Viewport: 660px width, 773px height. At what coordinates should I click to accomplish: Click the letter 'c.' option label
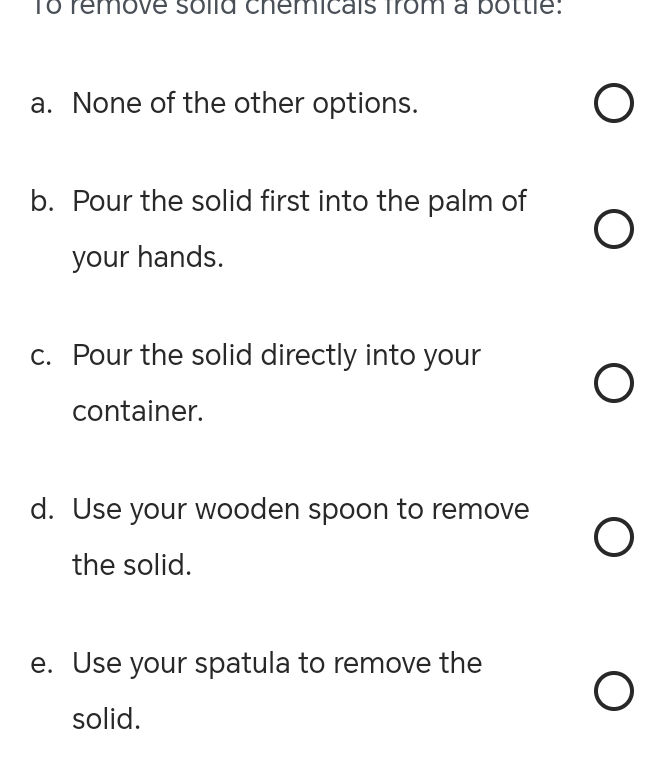[x=42, y=355]
